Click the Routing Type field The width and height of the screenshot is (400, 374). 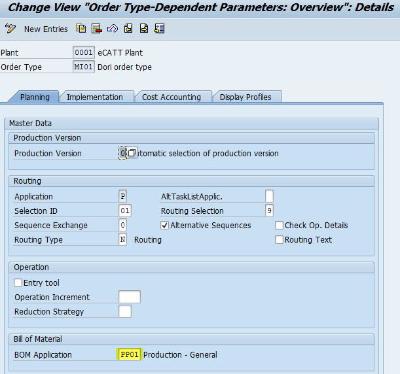click(122, 240)
